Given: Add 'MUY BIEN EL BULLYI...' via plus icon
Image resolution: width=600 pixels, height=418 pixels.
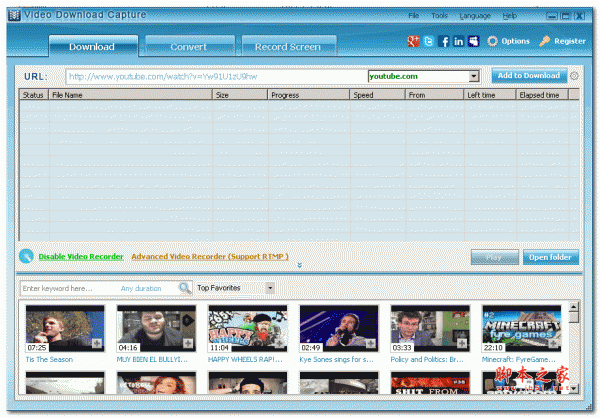Looking at the screenshot, I should pyautogui.click(x=188, y=343).
